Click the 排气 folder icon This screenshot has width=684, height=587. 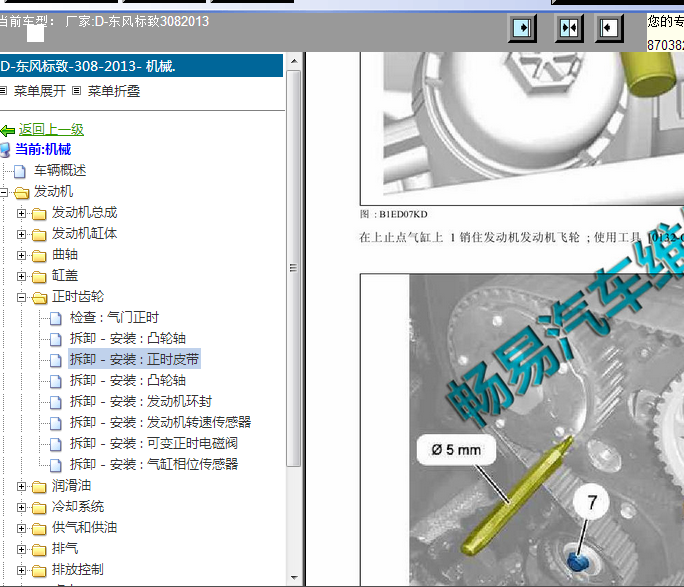(x=39, y=549)
